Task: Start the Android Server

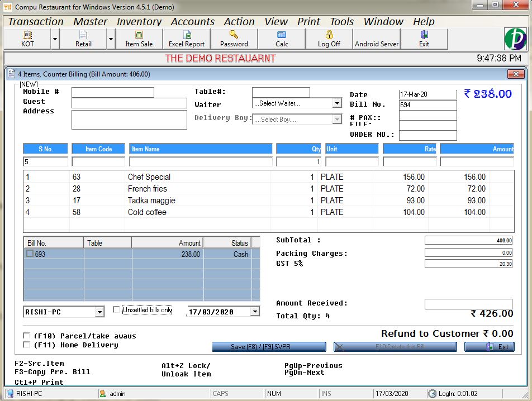Action: tap(376, 39)
